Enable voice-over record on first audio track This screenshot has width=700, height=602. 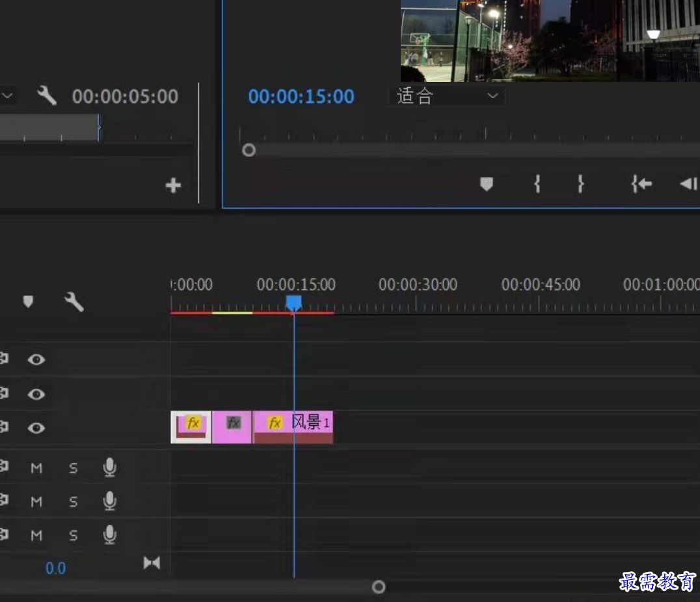tap(109, 467)
